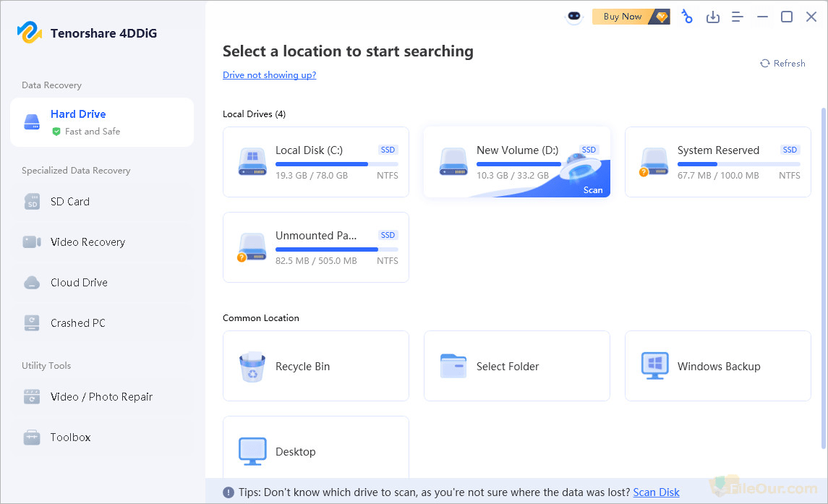Click the green shield icon beside Fast and Safe
This screenshot has height=504, width=828.
pyautogui.click(x=56, y=132)
